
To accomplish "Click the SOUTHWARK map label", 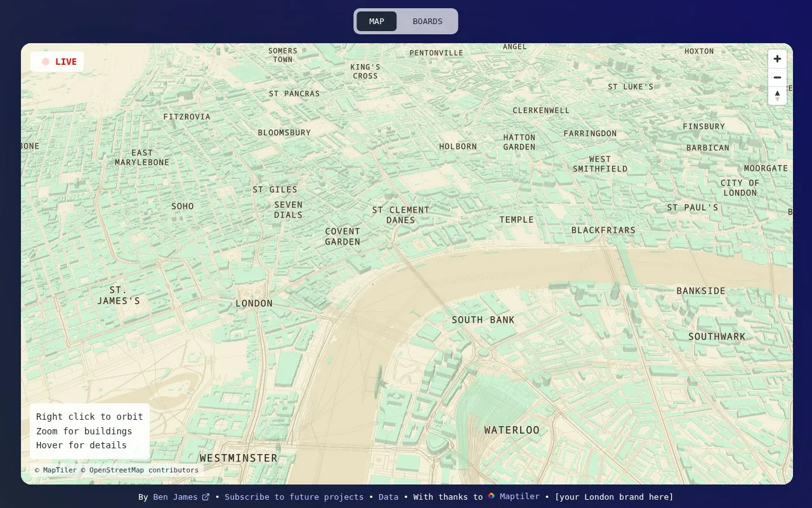I will pyautogui.click(x=717, y=337).
